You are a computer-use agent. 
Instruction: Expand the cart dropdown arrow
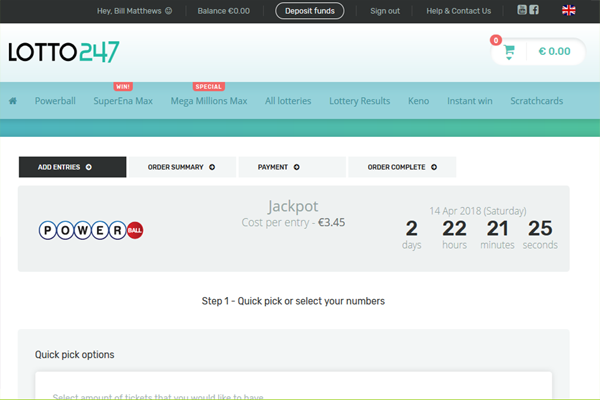[x=509, y=59]
